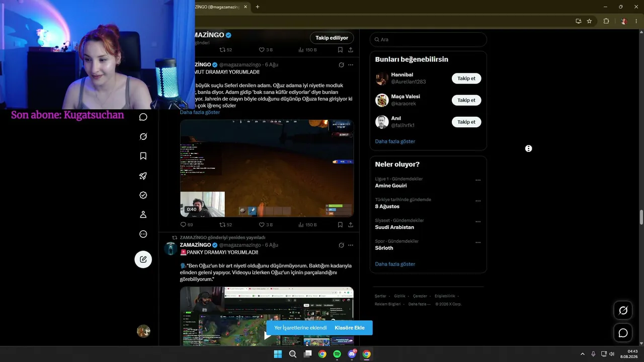Follow Hannibal with Takip et
The height and width of the screenshot is (362, 644).
click(x=466, y=78)
